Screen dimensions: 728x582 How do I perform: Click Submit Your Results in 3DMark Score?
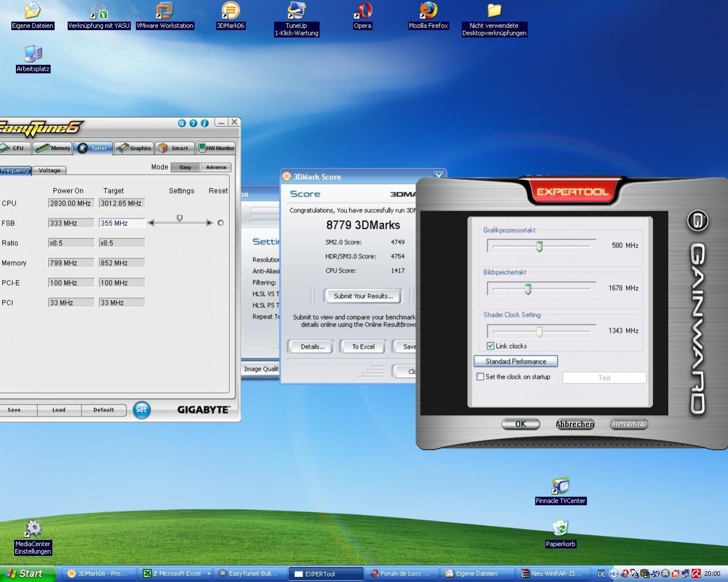(363, 296)
